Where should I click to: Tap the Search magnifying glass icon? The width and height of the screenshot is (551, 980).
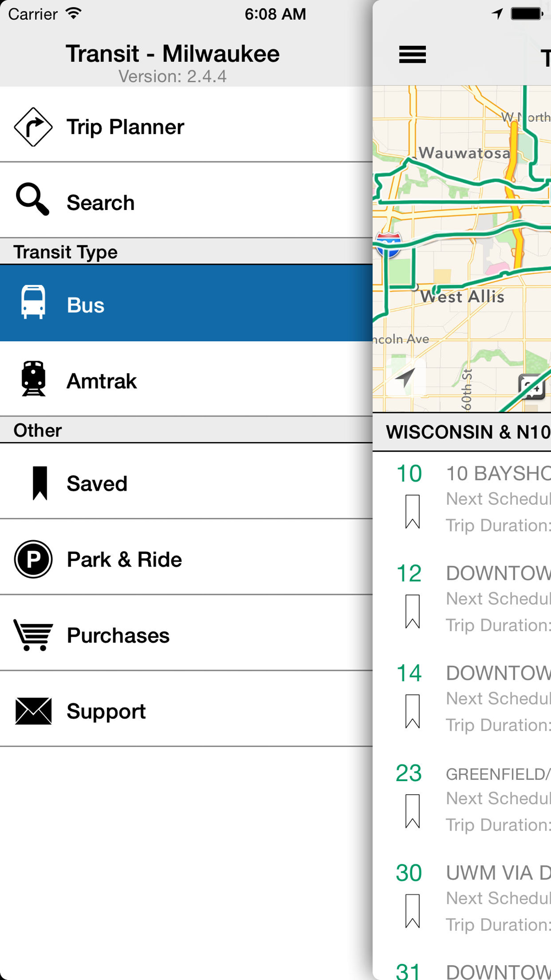(33, 200)
